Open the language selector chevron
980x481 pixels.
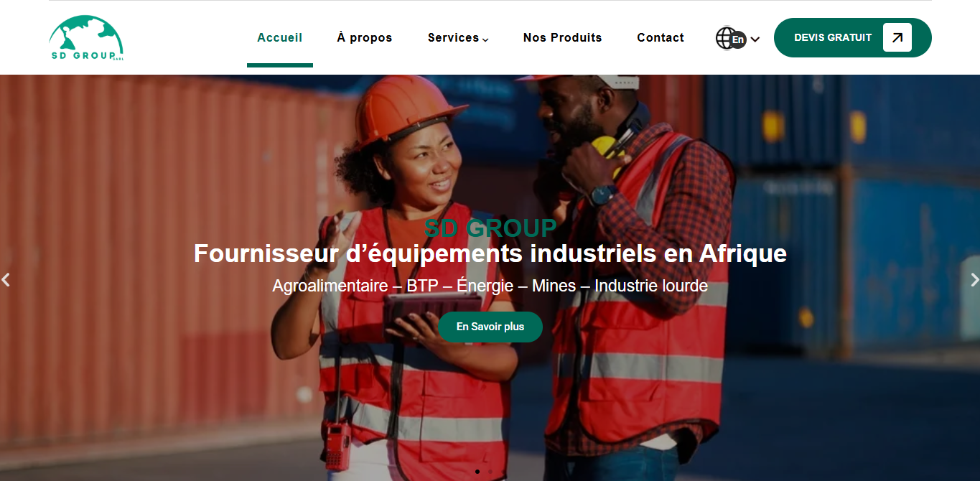click(x=755, y=39)
